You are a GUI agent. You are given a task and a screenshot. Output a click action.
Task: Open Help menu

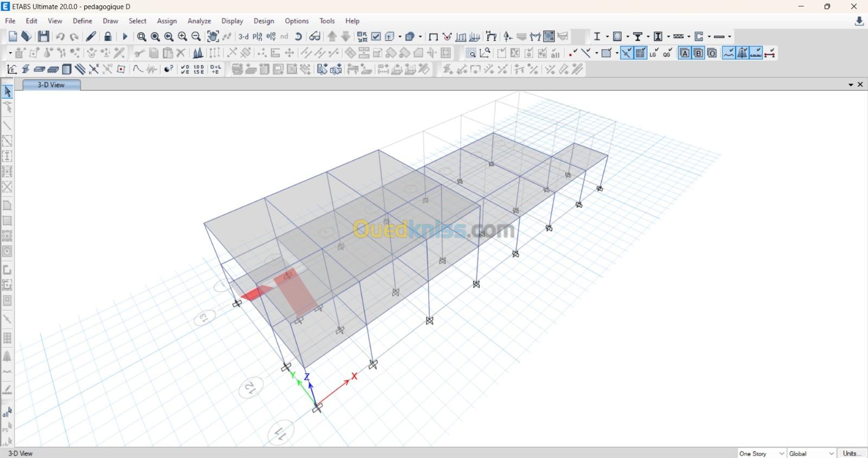coord(353,21)
